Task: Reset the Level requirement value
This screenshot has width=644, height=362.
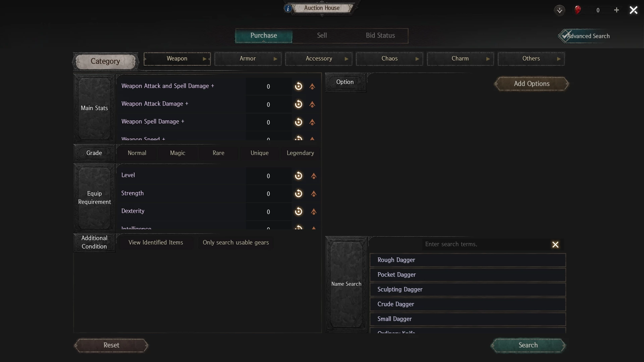Action: (x=299, y=176)
